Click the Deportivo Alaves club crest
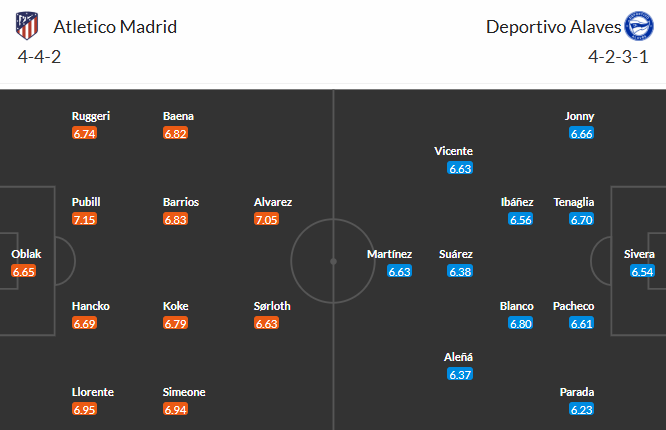 coord(638,26)
